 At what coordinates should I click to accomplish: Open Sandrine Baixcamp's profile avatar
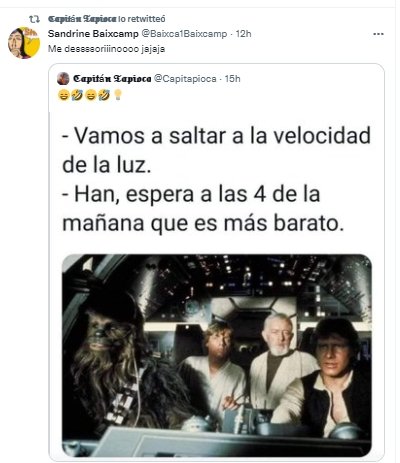pos(24,43)
